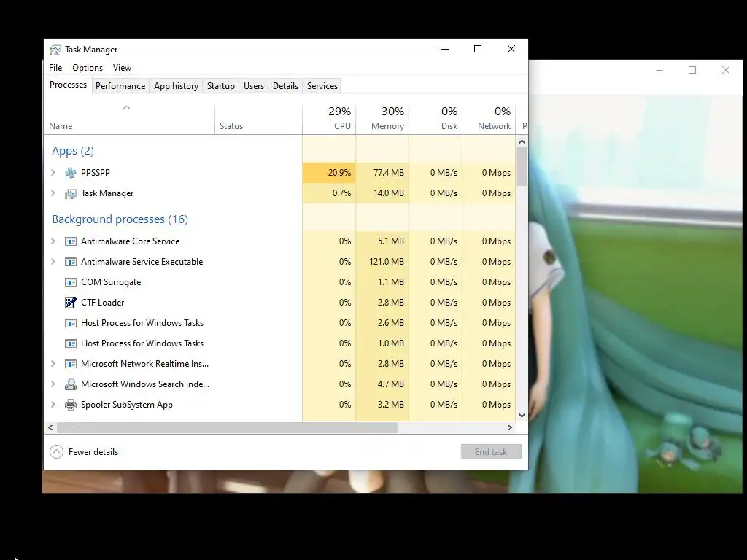Switch to the App history tab
The height and width of the screenshot is (560, 747).
coord(176,86)
